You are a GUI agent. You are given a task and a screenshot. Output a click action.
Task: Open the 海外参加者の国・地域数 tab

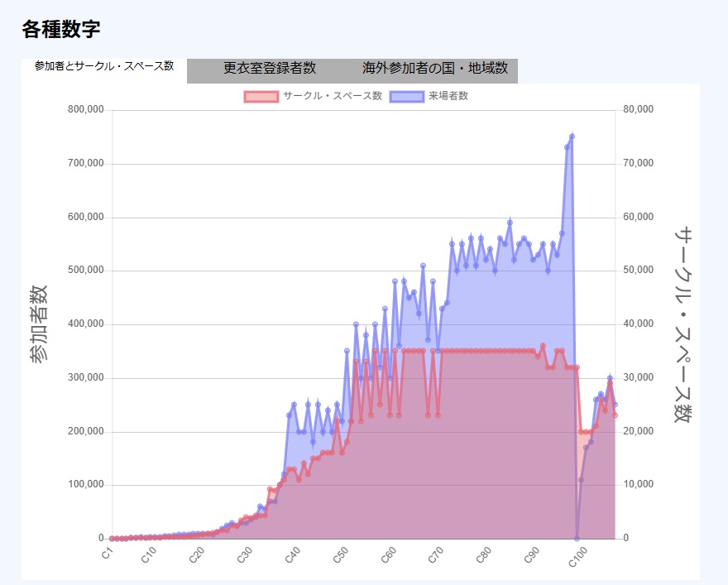click(x=435, y=68)
